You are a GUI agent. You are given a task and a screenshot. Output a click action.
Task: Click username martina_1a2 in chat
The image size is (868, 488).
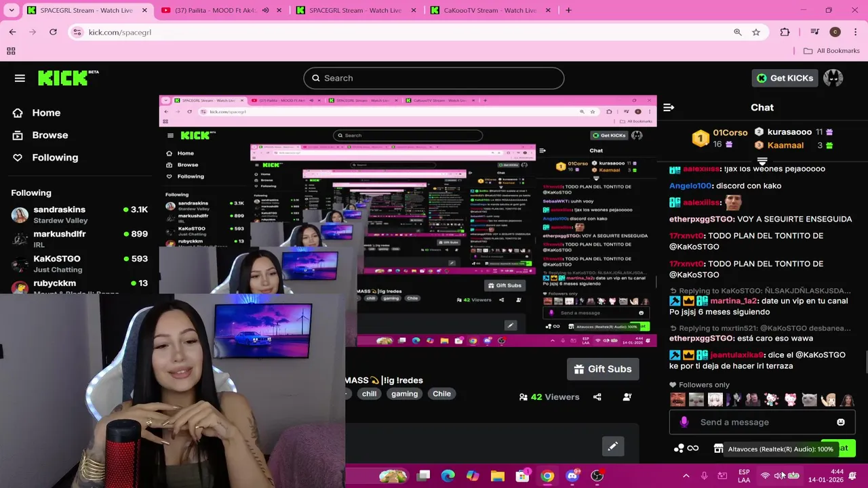(734, 301)
